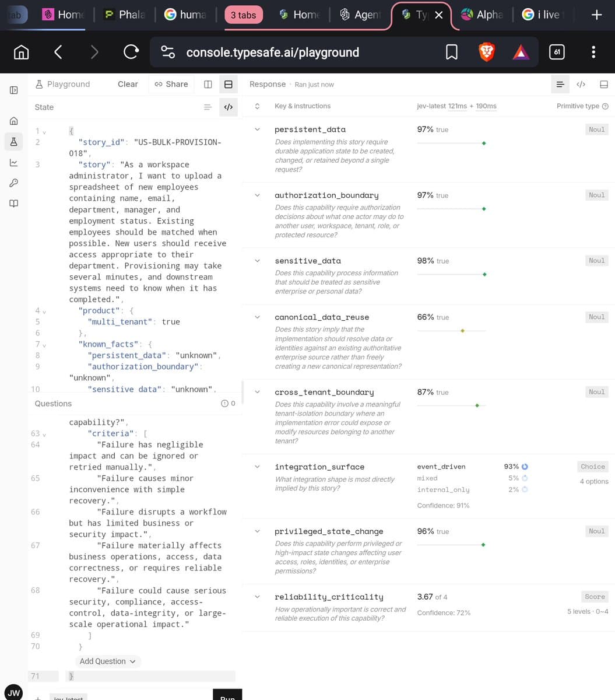Show Response formatted list view icon
615x700 pixels.
pos(560,85)
